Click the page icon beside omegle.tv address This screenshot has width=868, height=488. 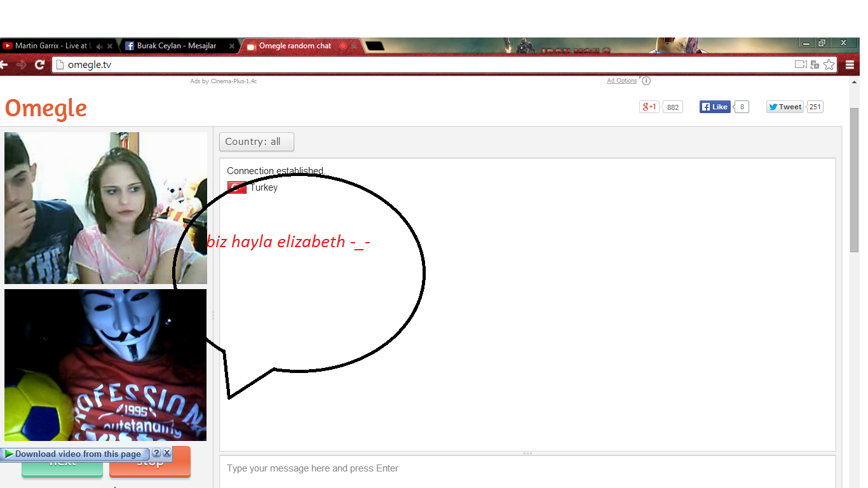60,64
